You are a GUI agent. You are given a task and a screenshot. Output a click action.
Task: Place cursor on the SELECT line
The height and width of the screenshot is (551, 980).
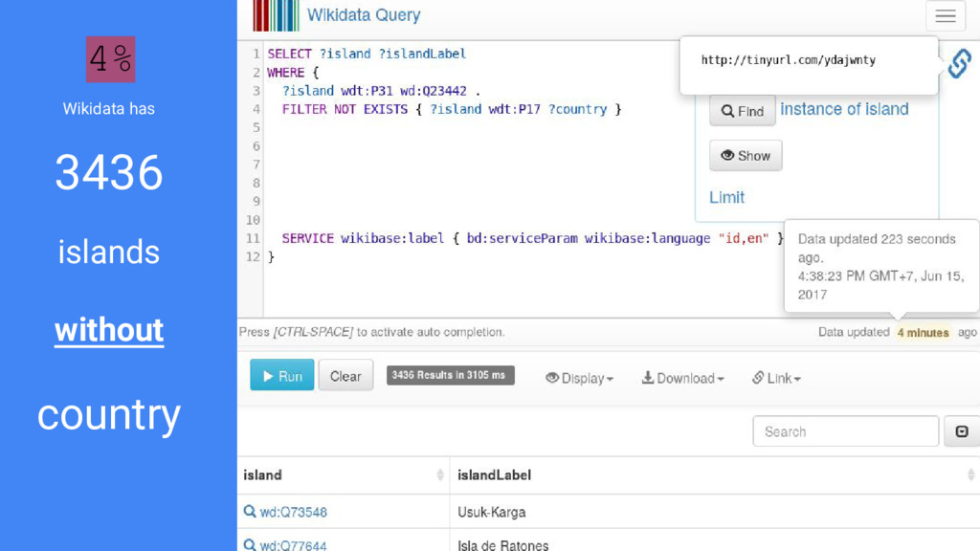point(367,54)
